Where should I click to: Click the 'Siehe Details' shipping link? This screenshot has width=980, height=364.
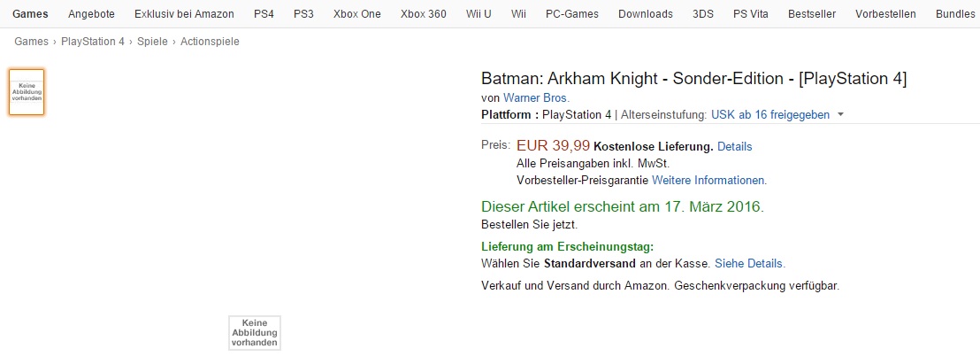point(749,264)
